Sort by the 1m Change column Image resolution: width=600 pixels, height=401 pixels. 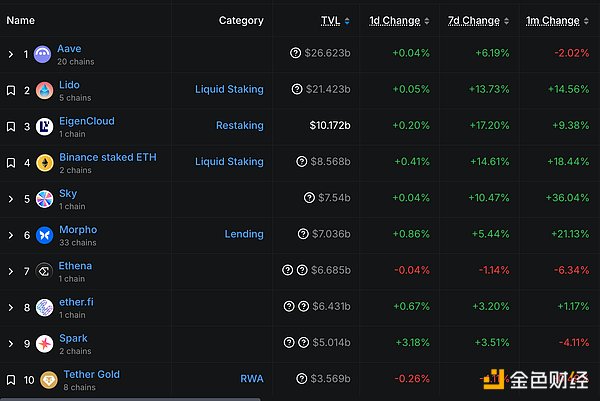(552, 20)
